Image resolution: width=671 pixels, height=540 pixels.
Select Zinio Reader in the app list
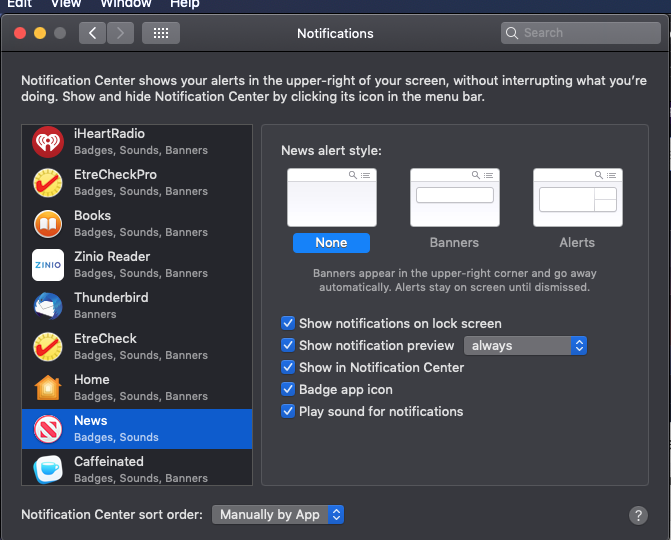[137, 265]
